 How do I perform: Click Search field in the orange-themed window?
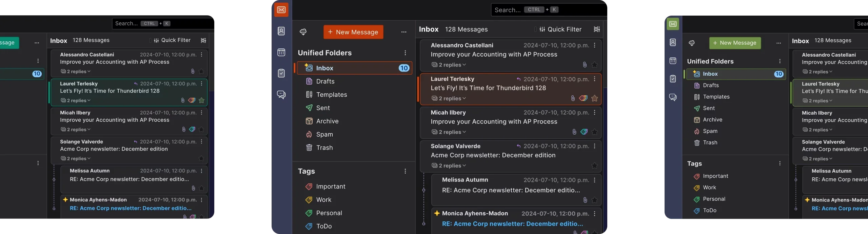click(x=549, y=10)
